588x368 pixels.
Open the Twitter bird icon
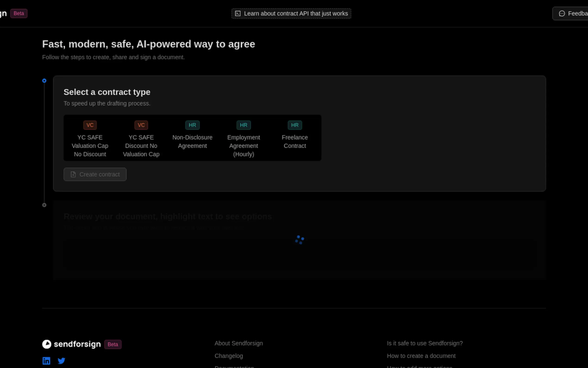pyautogui.click(x=62, y=360)
